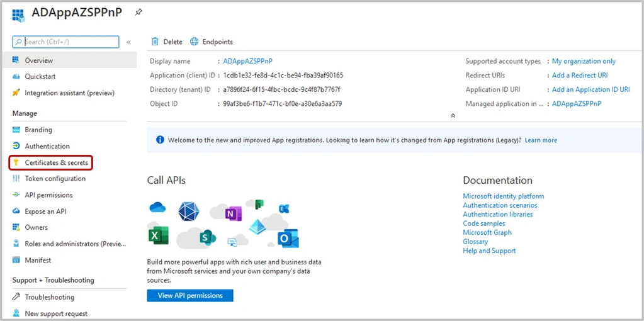Screen dimensions: 644x321
Task: Click My organization only link
Action: point(584,61)
